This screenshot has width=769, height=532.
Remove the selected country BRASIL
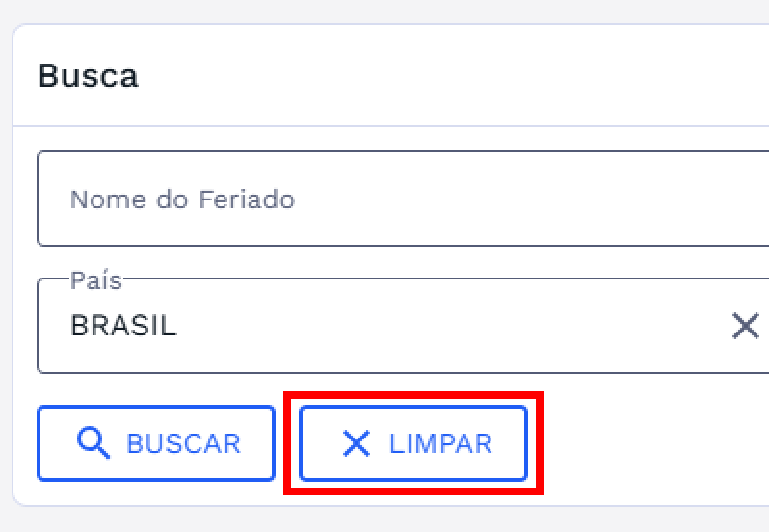(x=745, y=326)
